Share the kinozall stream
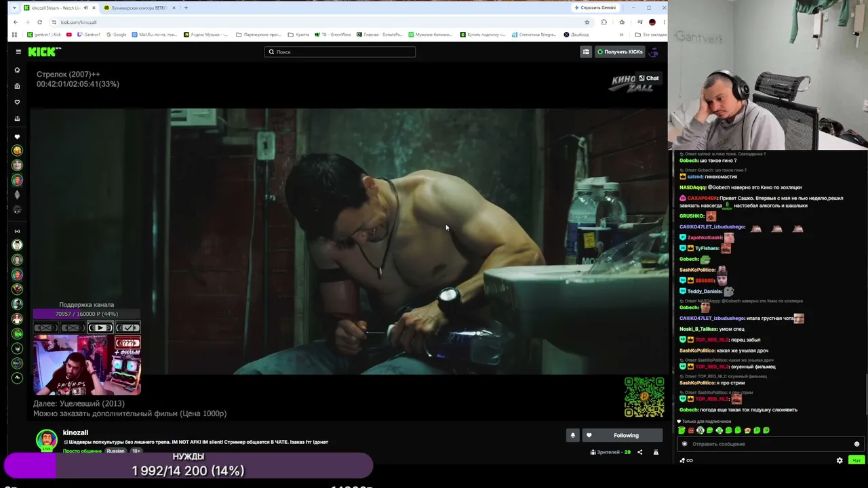 (x=639, y=452)
